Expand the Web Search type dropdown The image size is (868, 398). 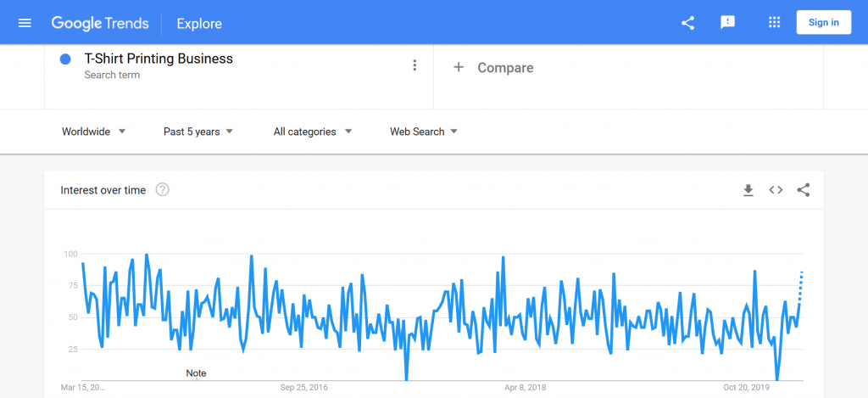424,132
